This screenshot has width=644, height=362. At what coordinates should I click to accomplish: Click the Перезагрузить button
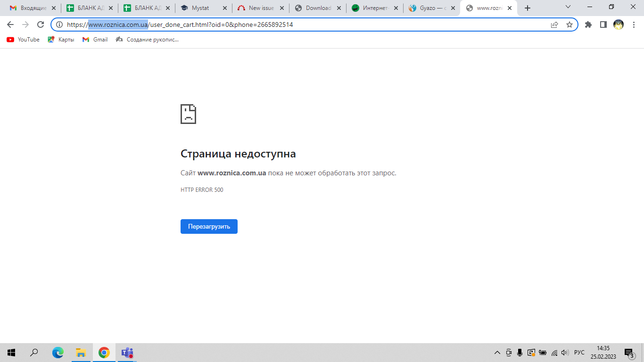(x=209, y=226)
